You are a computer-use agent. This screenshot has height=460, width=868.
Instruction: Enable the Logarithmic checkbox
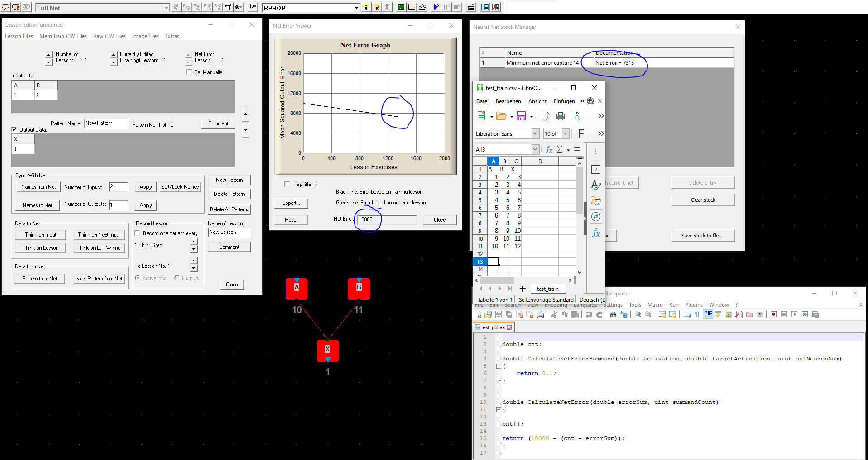point(287,184)
